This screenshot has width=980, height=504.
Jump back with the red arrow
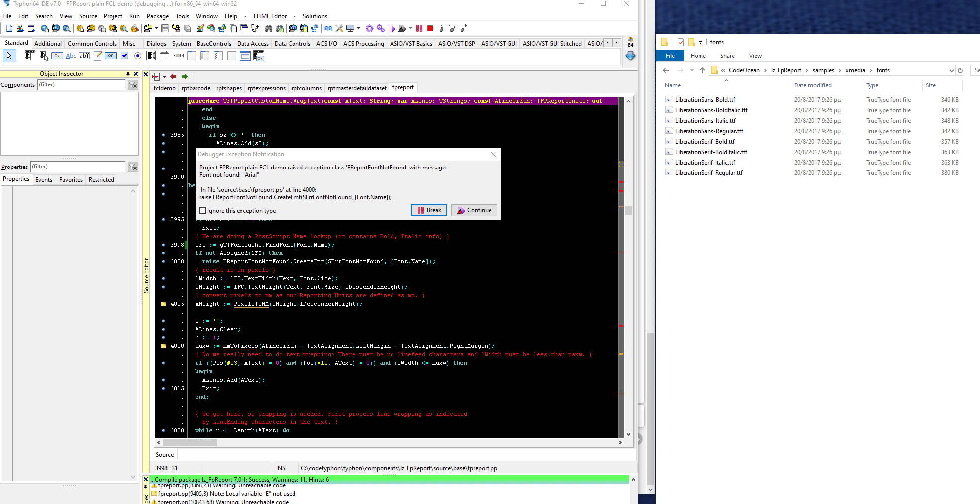[173, 76]
